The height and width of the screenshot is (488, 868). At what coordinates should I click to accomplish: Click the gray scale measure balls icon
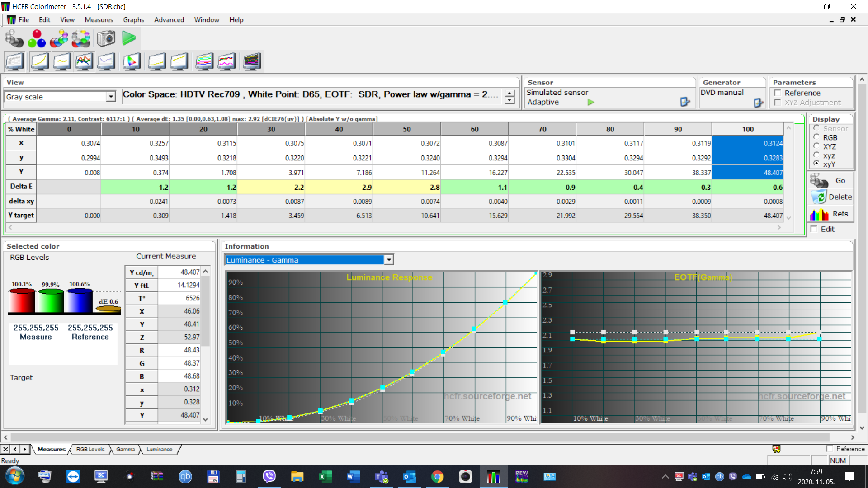(14, 39)
